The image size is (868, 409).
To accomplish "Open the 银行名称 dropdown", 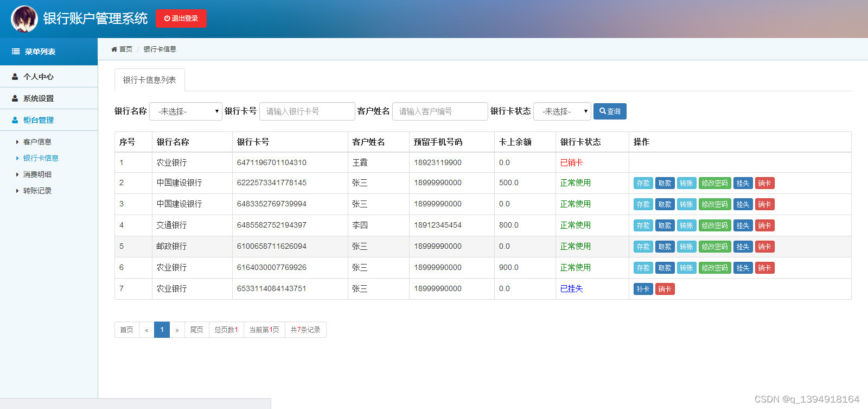I will pos(186,111).
